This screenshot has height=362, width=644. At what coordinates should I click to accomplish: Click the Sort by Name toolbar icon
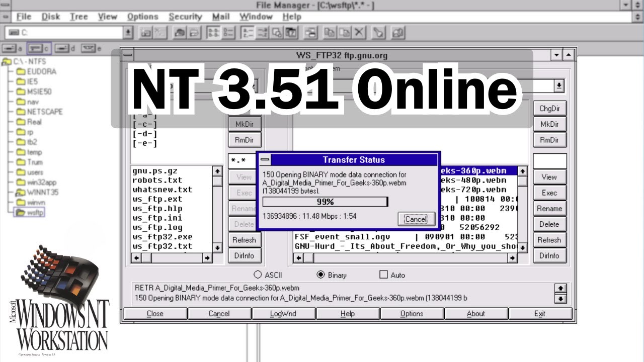(x=248, y=33)
